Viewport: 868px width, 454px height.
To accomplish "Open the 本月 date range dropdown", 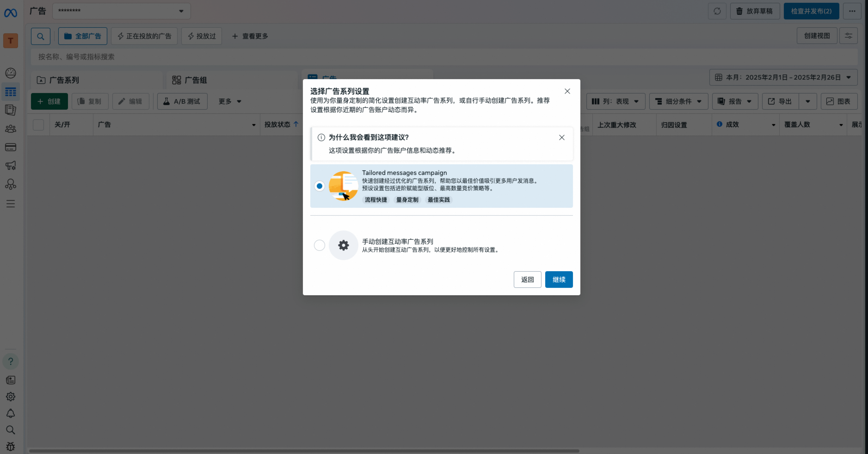I will [783, 77].
